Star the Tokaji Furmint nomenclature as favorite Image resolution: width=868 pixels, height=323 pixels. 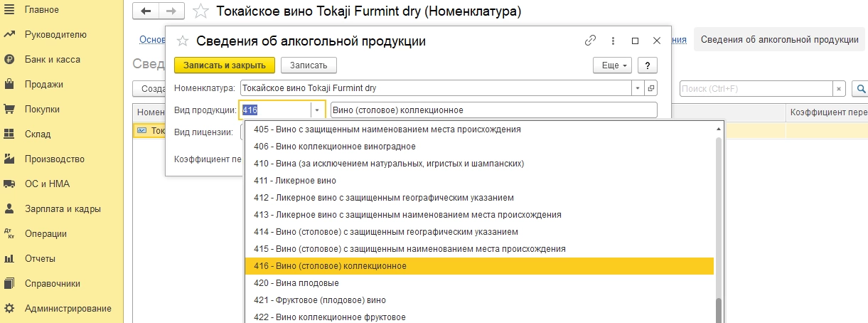[201, 11]
